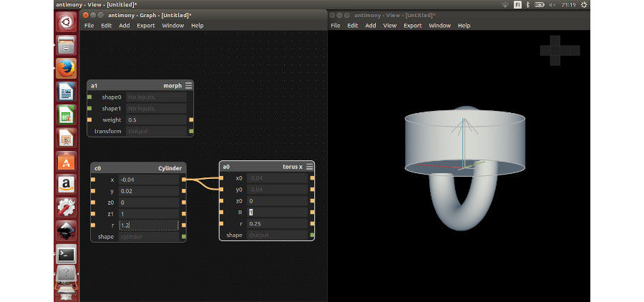Open the morph node hamburger menu
The height and width of the screenshot is (302, 644).
pos(188,86)
